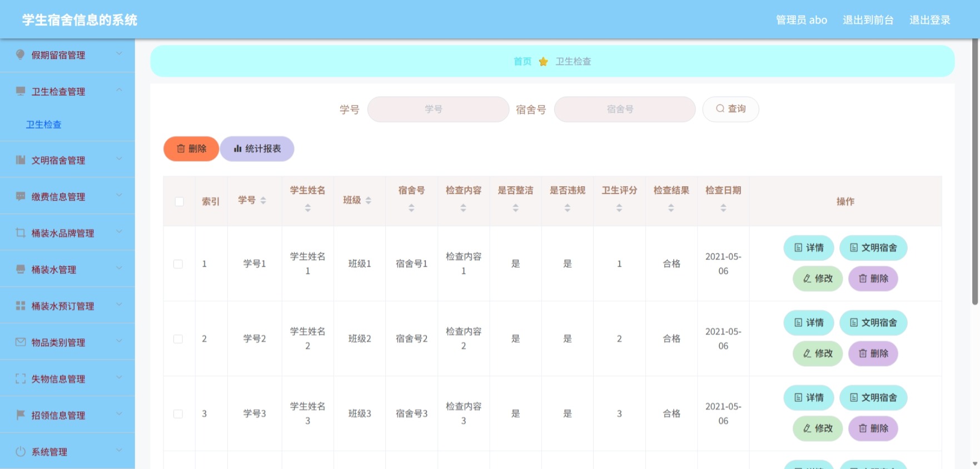Viewport: 980px width, 469px height.
Task: Click the sort arrows on 班级 column
Action: (369, 201)
